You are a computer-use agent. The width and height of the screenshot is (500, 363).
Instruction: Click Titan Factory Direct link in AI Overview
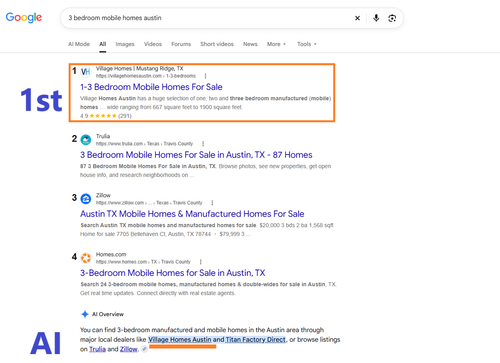click(256, 339)
